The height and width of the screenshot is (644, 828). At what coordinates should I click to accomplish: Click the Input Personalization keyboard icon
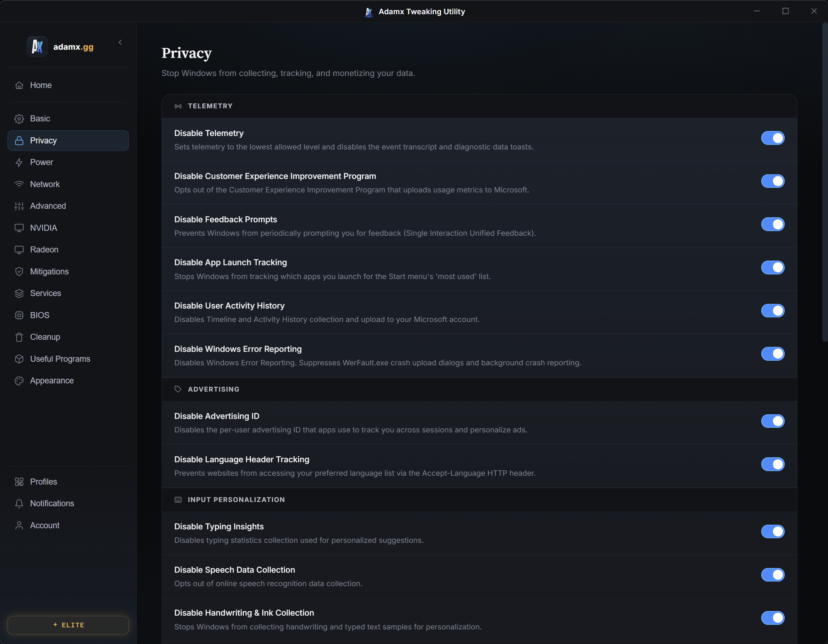pyautogui.click(x=178, y=500)
